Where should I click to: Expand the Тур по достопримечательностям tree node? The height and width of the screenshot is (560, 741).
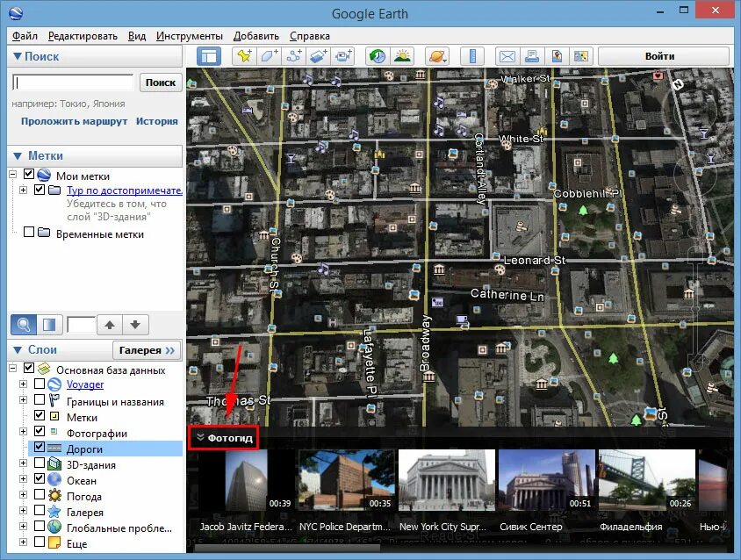coord(23,190)
